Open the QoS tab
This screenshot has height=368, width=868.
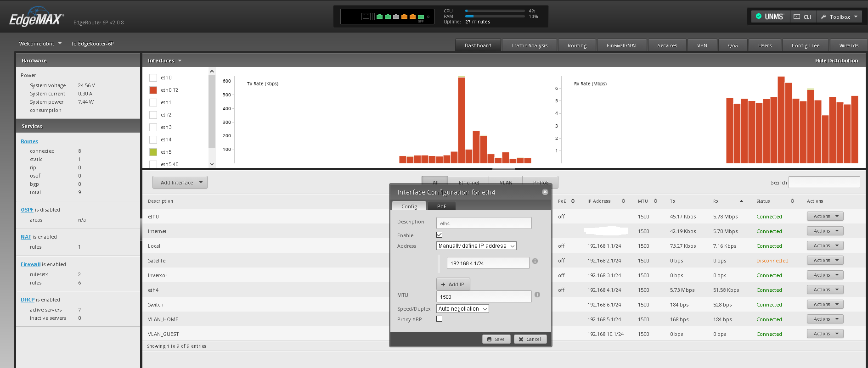click(x=733, y=45)
